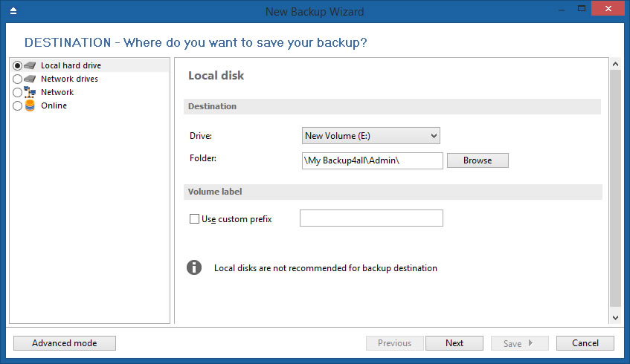
Task: Click the Online database stack icon
Action: (x=30, y=105)
